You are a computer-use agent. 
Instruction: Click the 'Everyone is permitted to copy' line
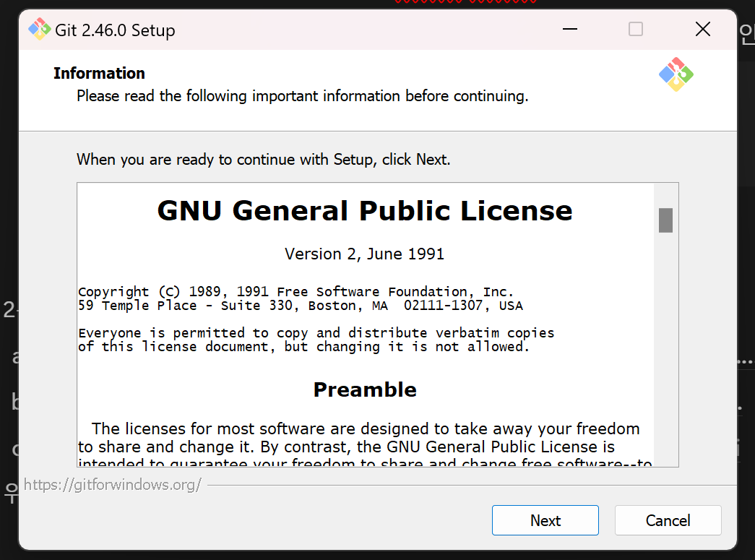316,332
